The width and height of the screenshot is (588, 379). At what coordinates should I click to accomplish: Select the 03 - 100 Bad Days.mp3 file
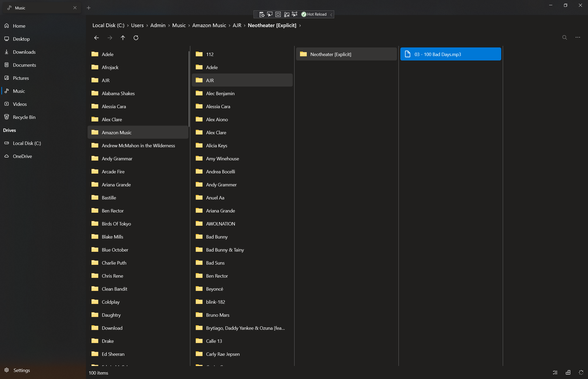(451, 54)
